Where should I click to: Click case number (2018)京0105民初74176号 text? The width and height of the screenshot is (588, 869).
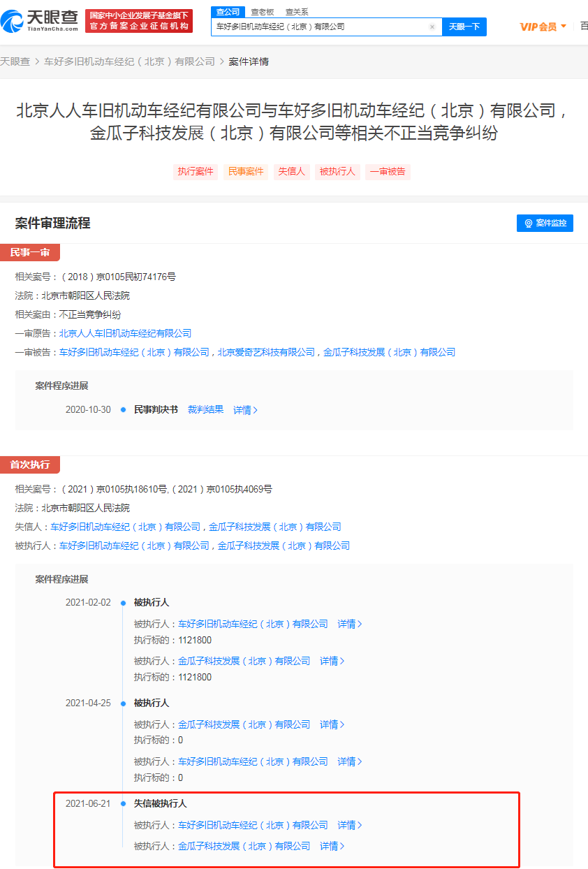pos(118,277)
